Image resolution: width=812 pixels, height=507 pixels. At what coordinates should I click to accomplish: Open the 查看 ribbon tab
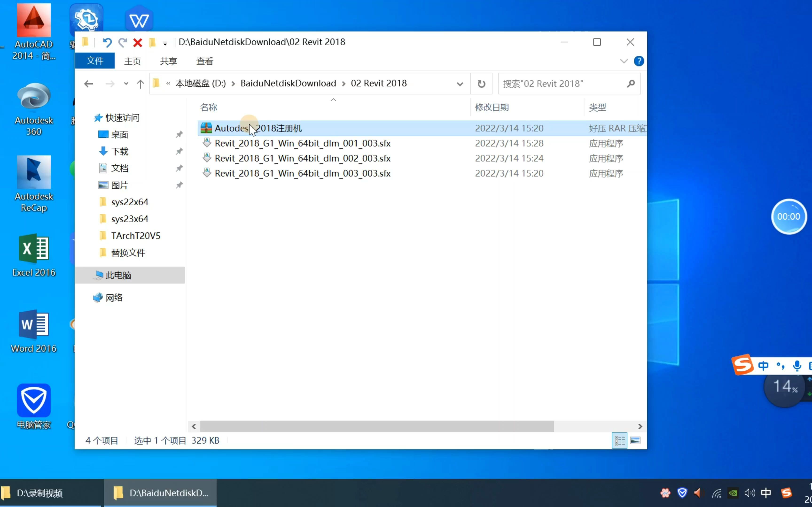coord(204,61)
